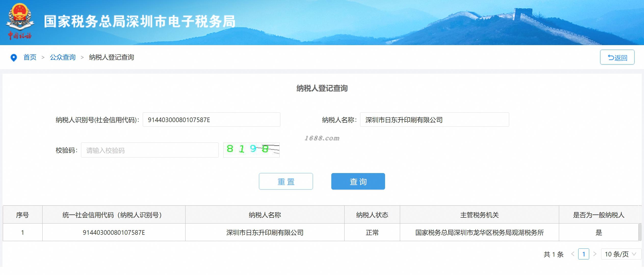644x275 pixels.
Task: Click the 序号 column header
Action: [22, 215]
